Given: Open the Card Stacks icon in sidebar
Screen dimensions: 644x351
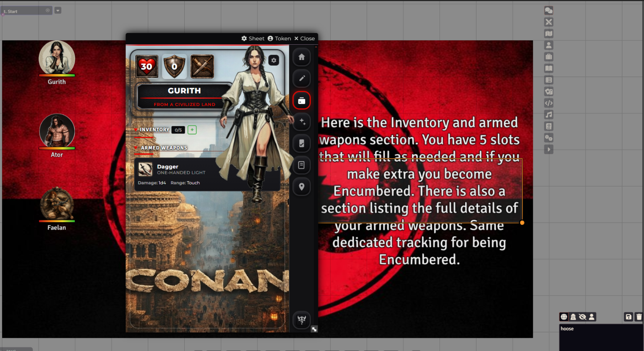Looking at the screenshot, I should tap(549, 92).
